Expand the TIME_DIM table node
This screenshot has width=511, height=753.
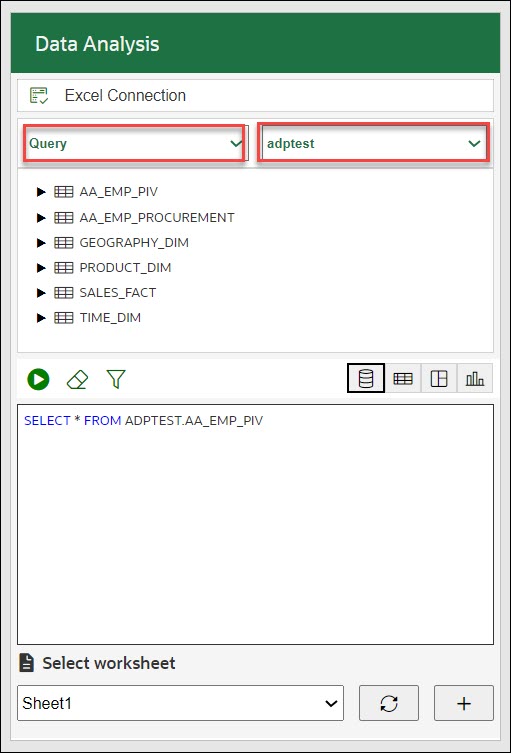pos(41,317)
